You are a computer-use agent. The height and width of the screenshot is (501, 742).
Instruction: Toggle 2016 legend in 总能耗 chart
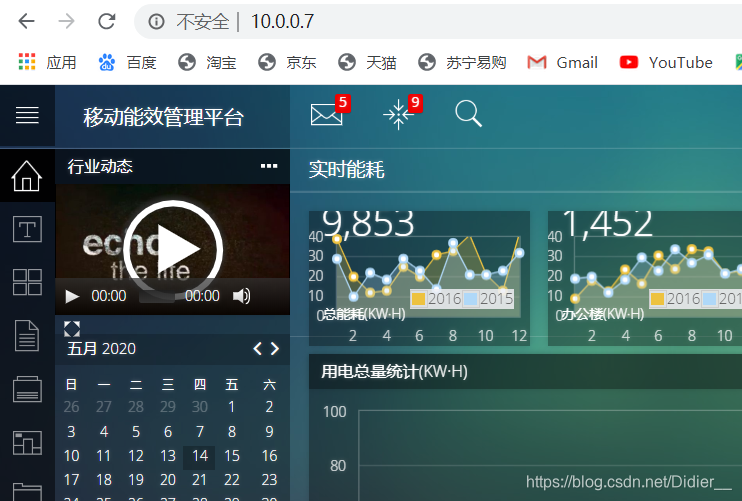(436, 299)
